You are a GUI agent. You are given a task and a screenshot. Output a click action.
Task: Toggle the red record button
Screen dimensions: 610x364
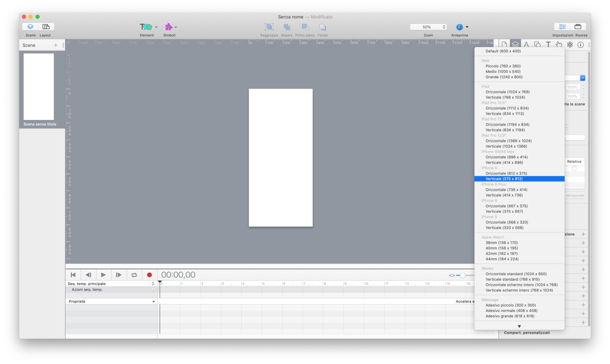point(149,275)
